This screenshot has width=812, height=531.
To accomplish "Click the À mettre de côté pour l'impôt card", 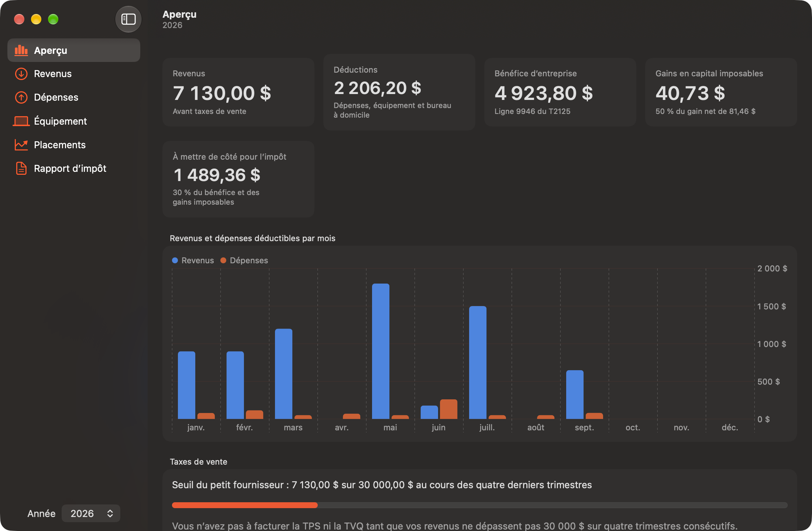I will (x=238, y=179).
